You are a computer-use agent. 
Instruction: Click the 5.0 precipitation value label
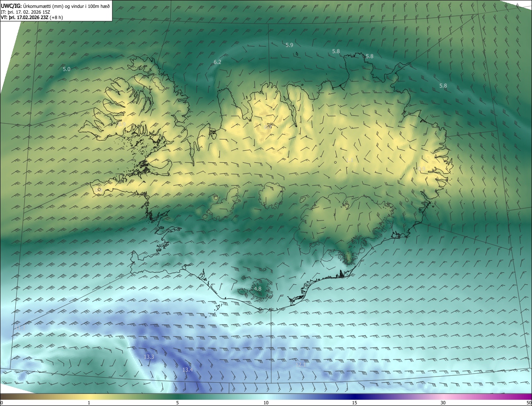[66, 69]
